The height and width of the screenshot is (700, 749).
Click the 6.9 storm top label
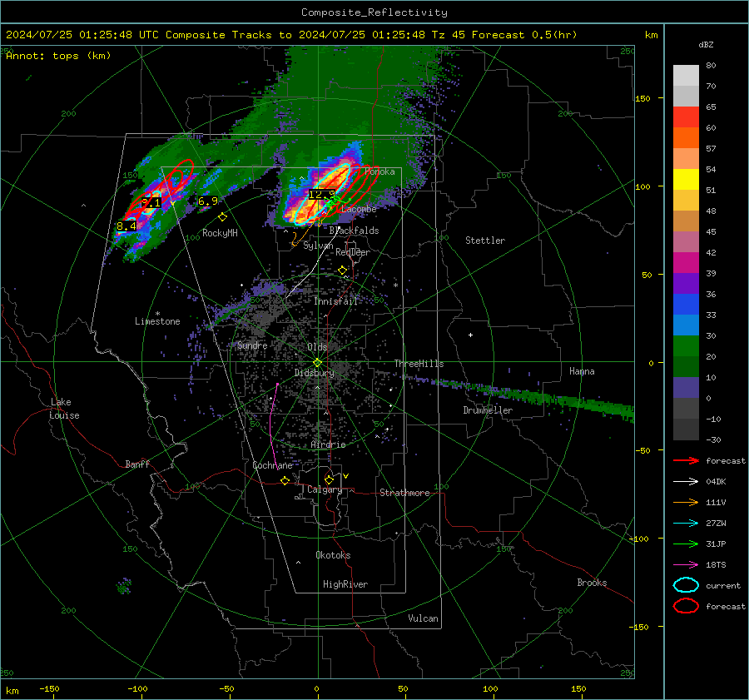pyautogui.click(x=208, y=201)
